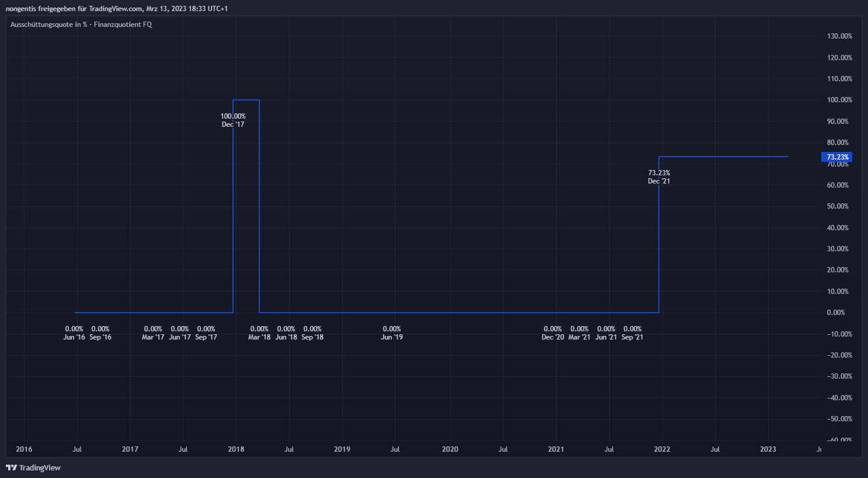The height and width of the screenshot is (478, 868).
Task: Click the TradingView logo icon
Action: coord(11,467)
